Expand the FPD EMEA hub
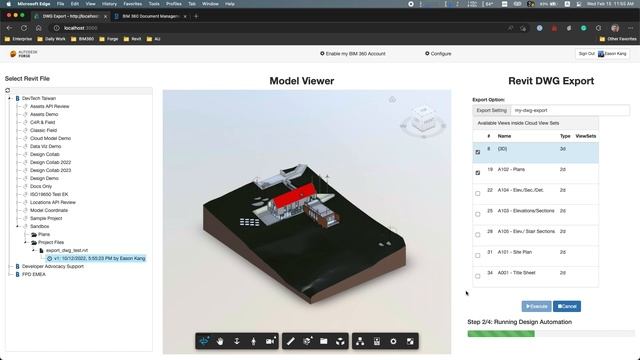 10,274
